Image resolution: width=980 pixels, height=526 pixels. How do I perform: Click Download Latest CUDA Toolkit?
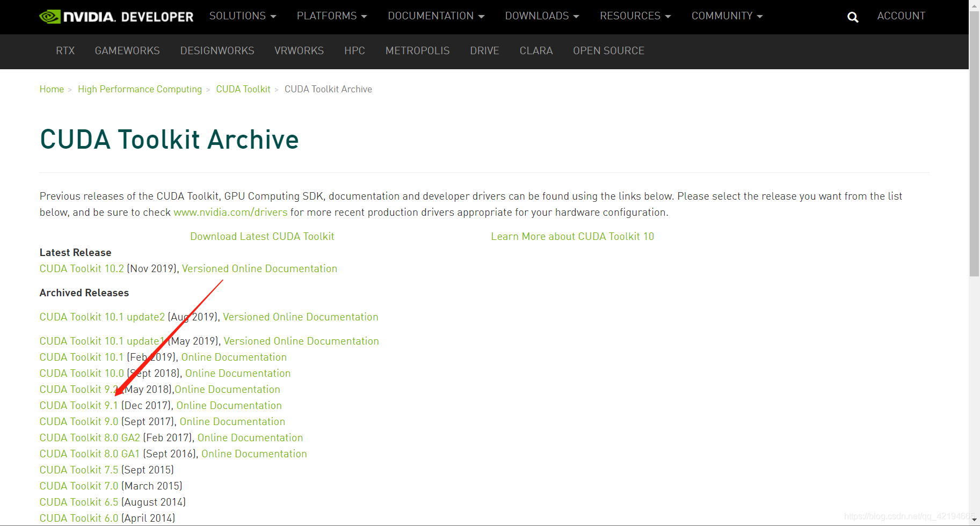pyautogui.click(x=262, y=236)
